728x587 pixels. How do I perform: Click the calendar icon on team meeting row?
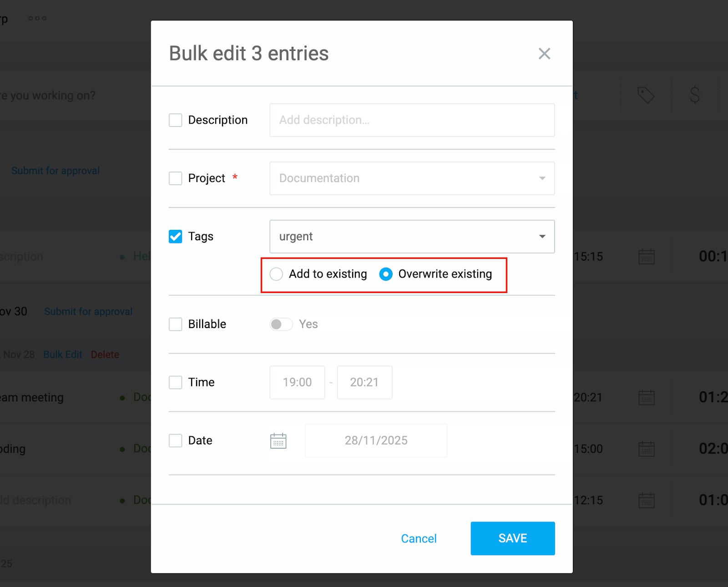click(647, 397)
